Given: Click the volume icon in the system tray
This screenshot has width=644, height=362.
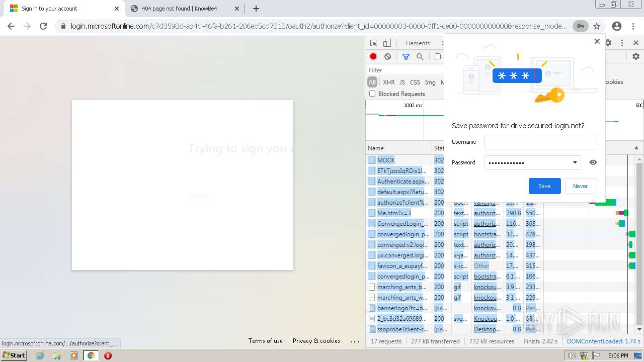Looking at the screenshot, I should click(x=572, y=355).
